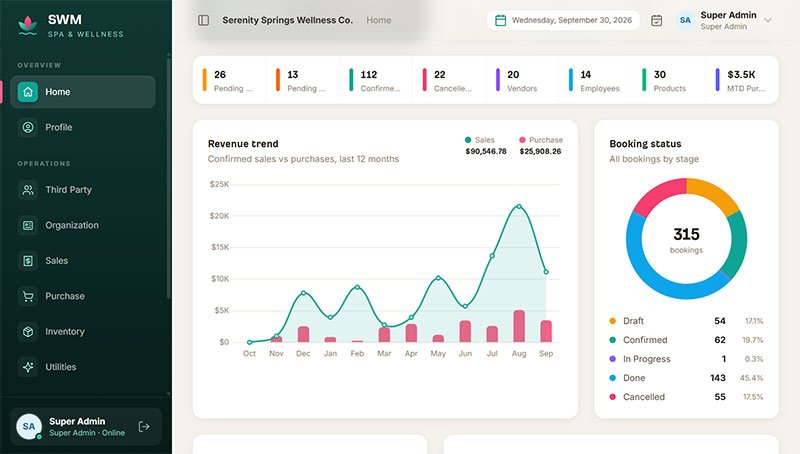Open the calendar check icon in header

coord(657,20)
